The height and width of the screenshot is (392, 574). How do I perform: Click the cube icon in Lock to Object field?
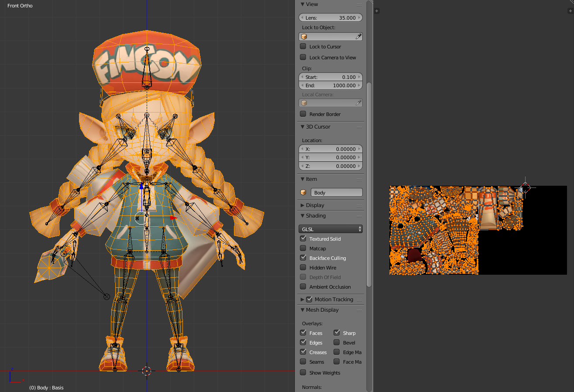pos(304,37)
